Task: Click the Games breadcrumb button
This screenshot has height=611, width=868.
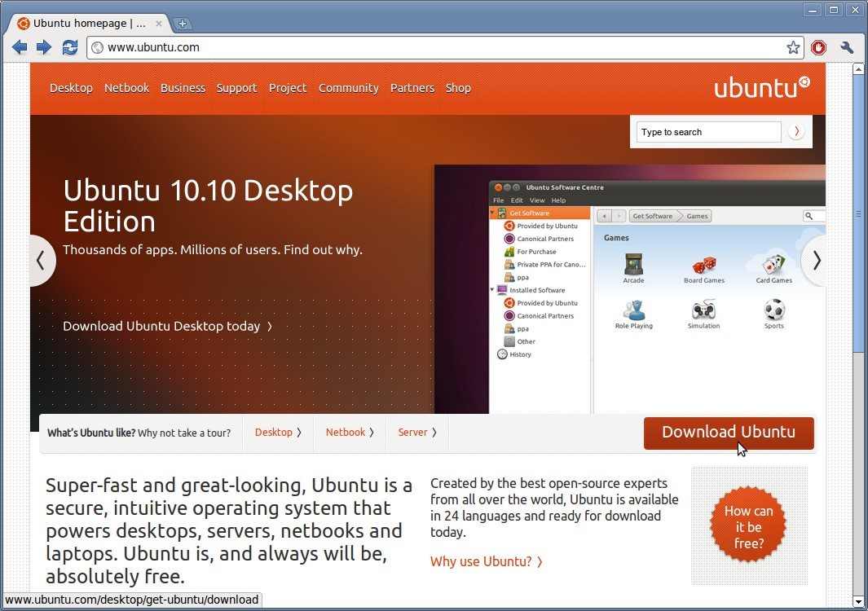Action: [x=696, y=217]
